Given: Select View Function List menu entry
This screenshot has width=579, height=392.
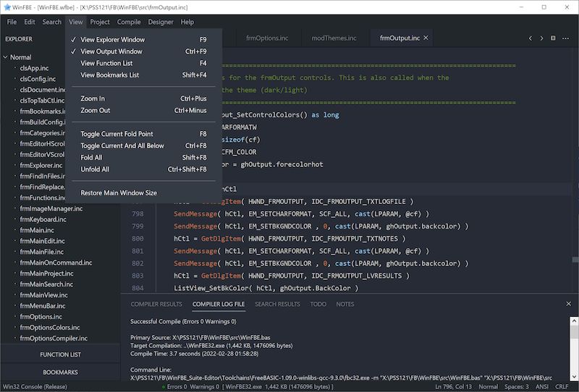Looking at the screenshot, I should tap(106, 63).
